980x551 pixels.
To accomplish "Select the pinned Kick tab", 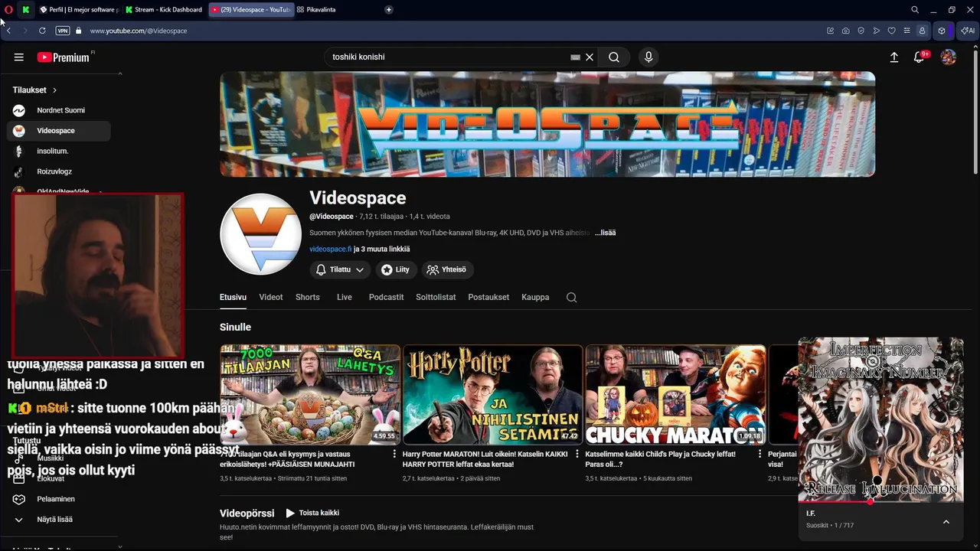I will tap(26, 10).
